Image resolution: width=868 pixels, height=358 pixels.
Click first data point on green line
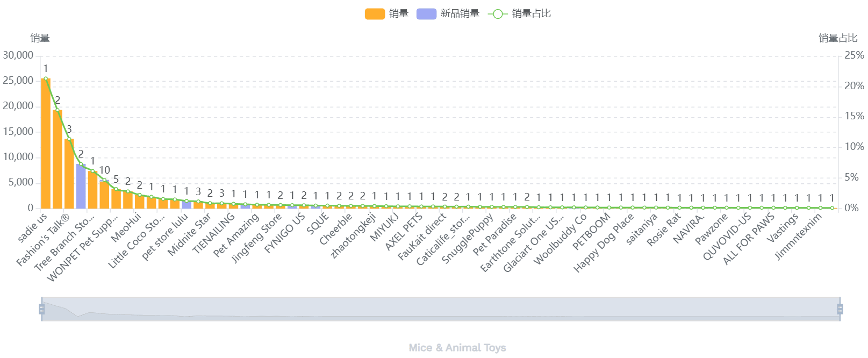(x=46, y=79)
